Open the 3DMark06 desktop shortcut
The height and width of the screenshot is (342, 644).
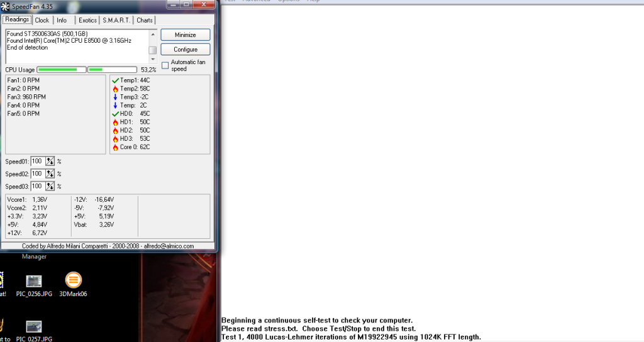[x=73, y=280]
